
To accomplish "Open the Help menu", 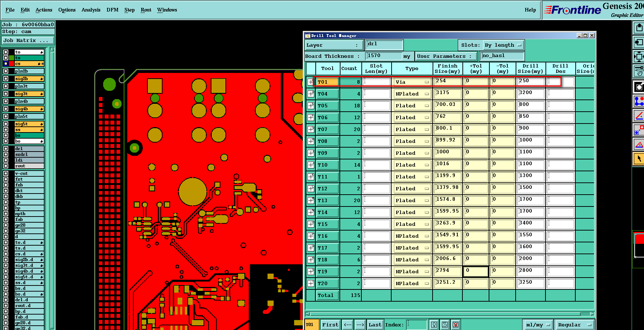I will pos(530,10).
